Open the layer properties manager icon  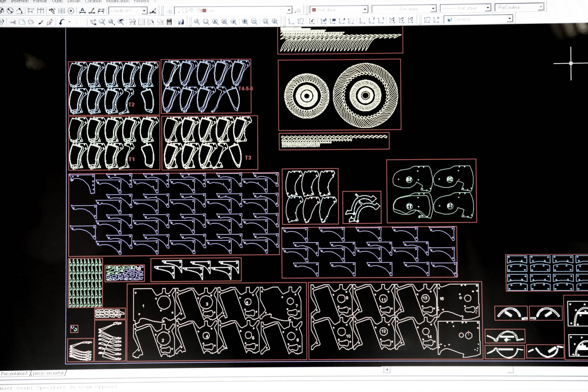(x=169, y=10)
